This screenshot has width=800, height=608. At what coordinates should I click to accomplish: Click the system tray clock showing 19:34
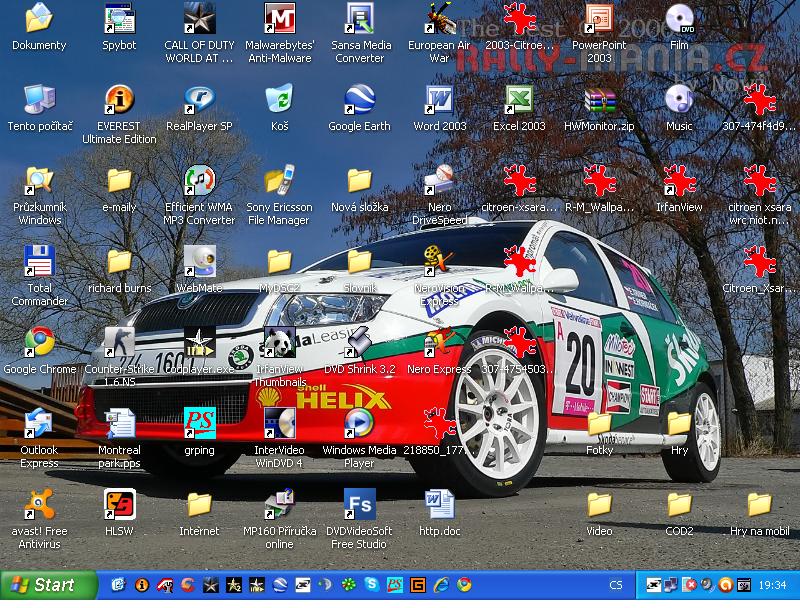(772, 585)
